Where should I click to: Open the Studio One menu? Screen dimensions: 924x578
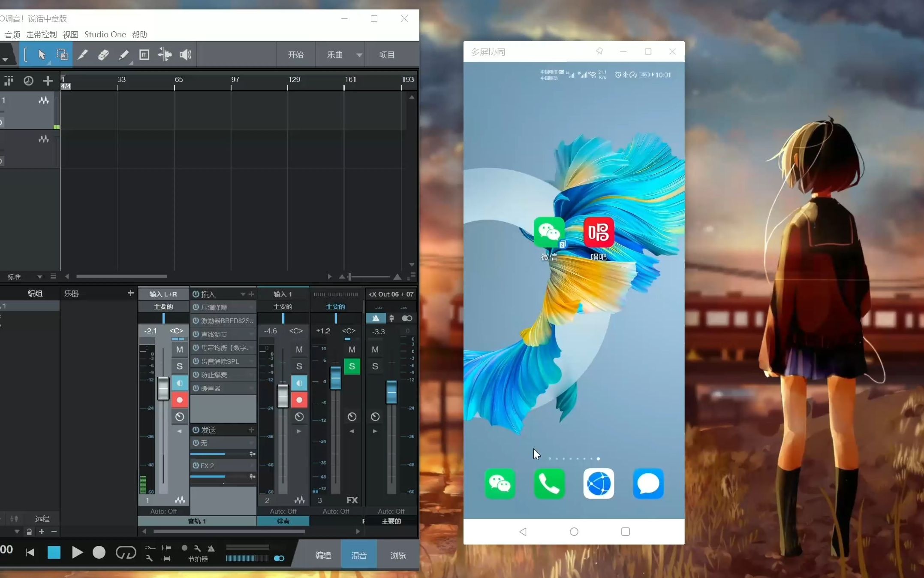pos(105,34)
